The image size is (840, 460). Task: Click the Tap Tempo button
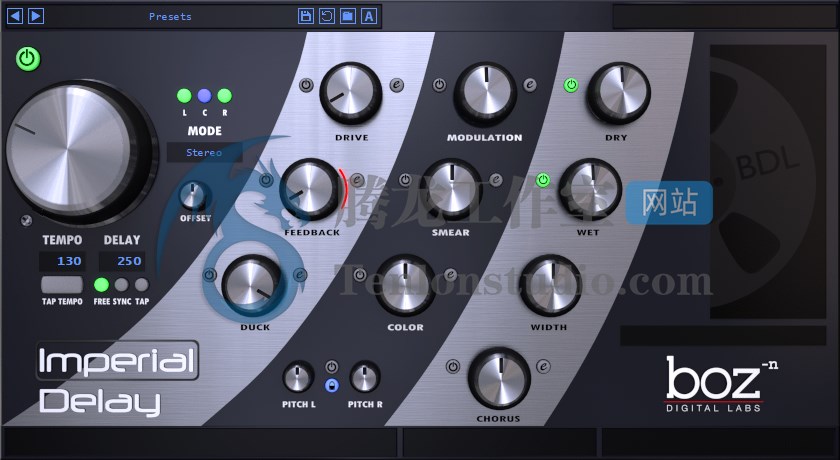tap(62, 284)
